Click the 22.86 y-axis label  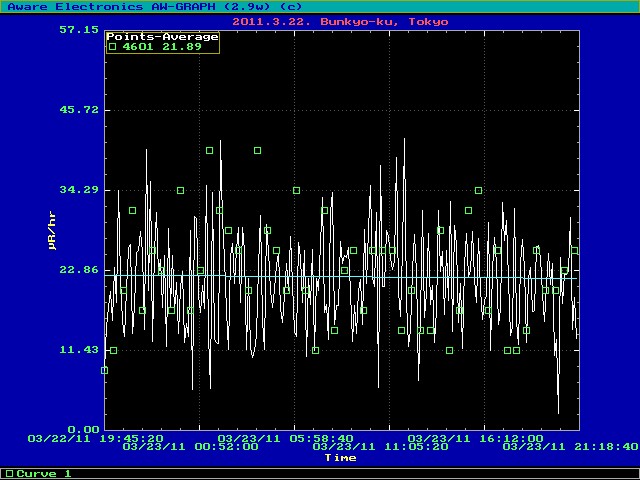(78, 270)
